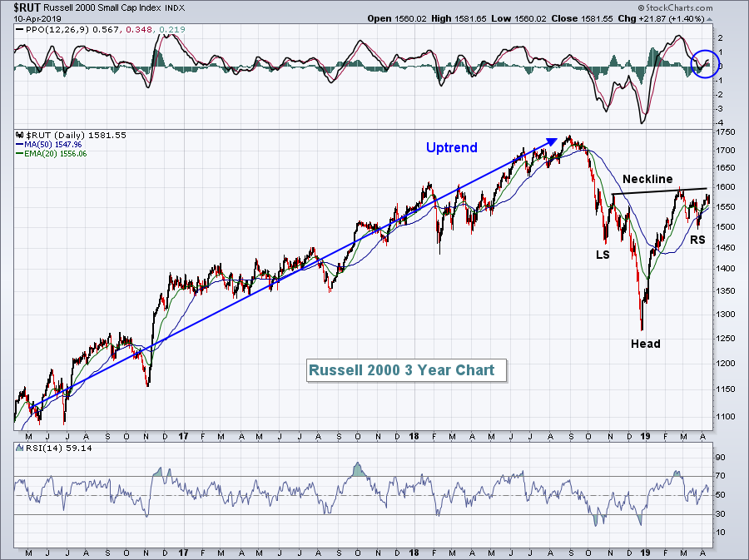The height and width of the screenshot is (560, 749).
Task: Click the LS left shoulder label
Action: click(x=603, y=255)
